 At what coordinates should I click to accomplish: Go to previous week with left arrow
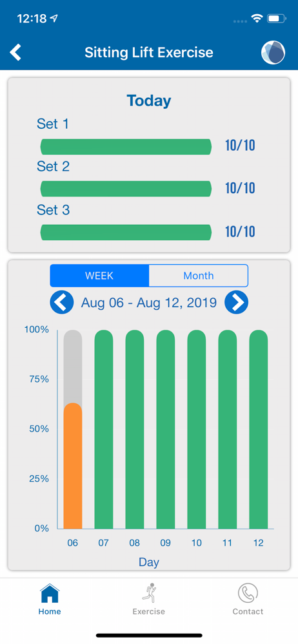[62, 302]
